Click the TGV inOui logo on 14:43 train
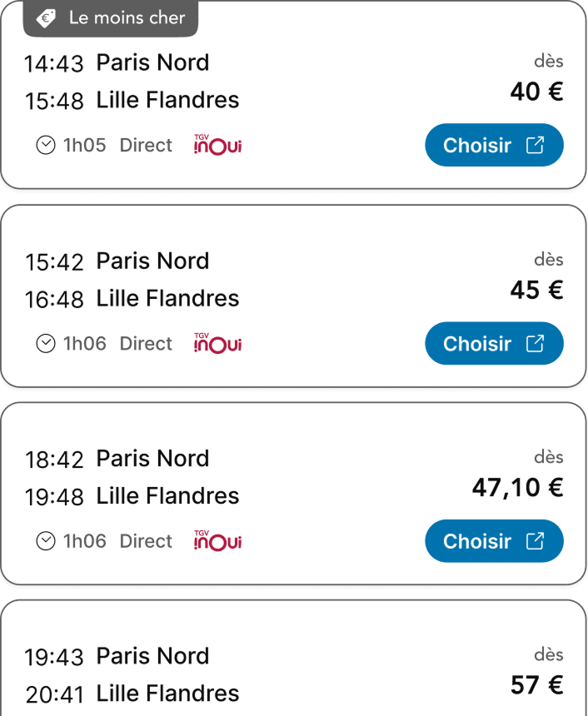Viewport: 588px width, 716px height. [x=217, y=145]
